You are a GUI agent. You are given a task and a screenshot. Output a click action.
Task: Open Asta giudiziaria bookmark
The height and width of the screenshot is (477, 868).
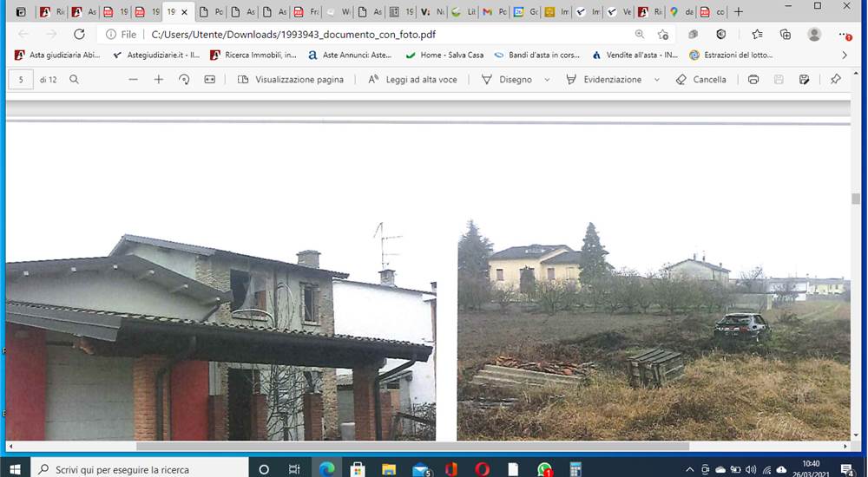point(57,55)
